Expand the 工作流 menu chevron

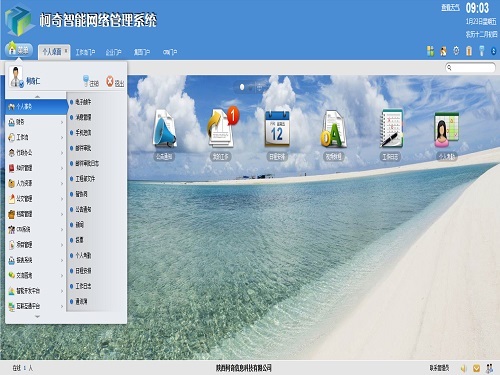pos(62,137)
